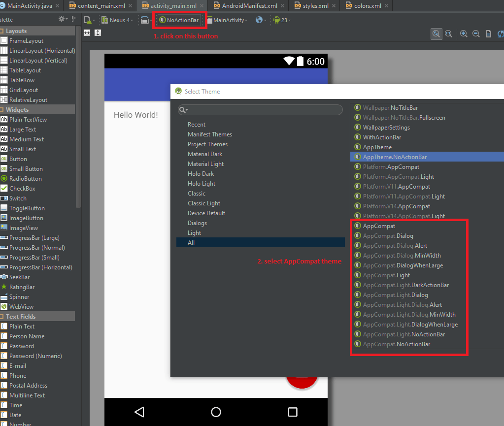Select the Device Default category

pos(206,213)
